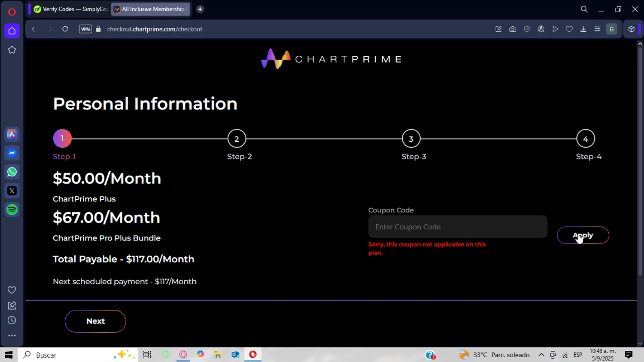The image size is (644, 362).
Task: Select 'Next scheduled payment - $117/Month' text
Action: [125, 282]
